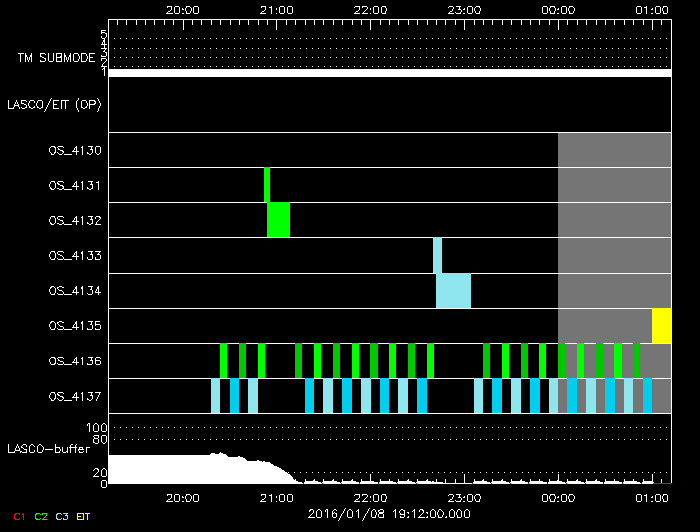
Task: Select the OS_4135 row label
Action: [x=75, y=326]
